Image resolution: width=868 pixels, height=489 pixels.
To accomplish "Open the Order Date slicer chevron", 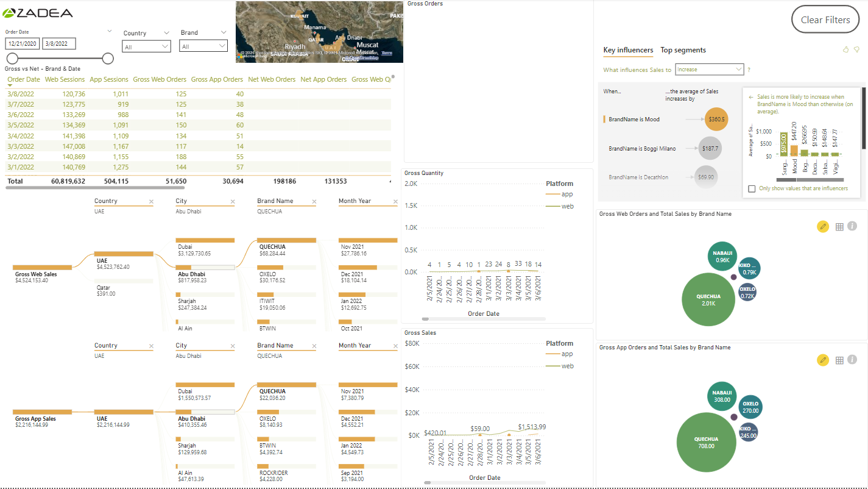I will point(110,31).
